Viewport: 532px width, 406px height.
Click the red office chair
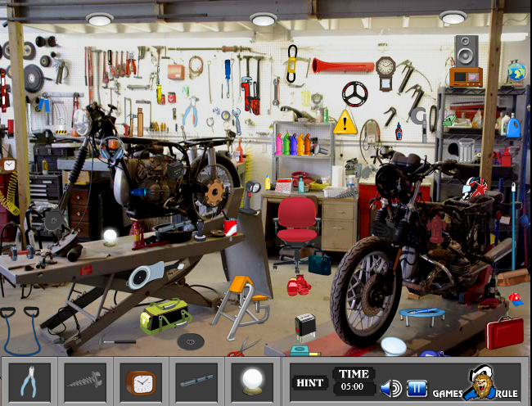pyautogui.click(x=297, y=224)
